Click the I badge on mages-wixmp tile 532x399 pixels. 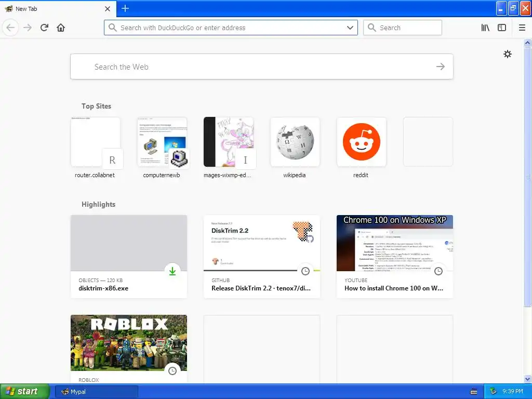(x=245, y=159)
